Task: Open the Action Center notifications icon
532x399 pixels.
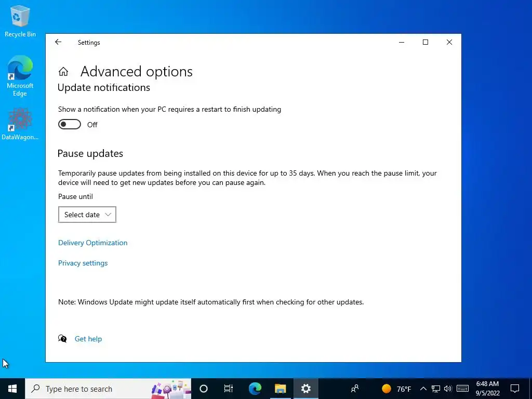Action: click(515, 389)
